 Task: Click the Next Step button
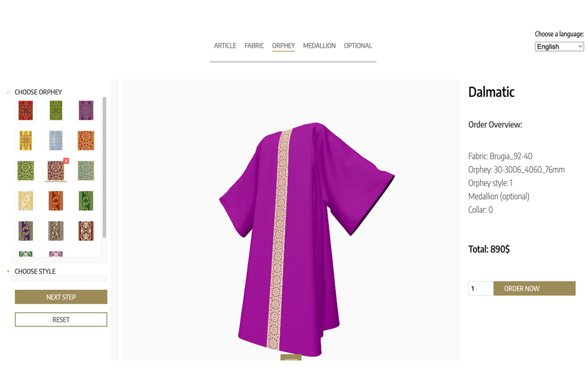tap(61, 297)
